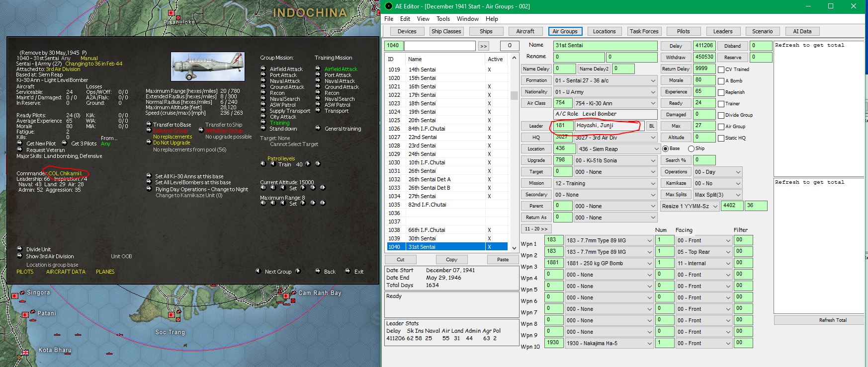Open Formation dropdown showing Sentai 27
The width and height of the screenshot is (868, 367).
tap(605, 80)
